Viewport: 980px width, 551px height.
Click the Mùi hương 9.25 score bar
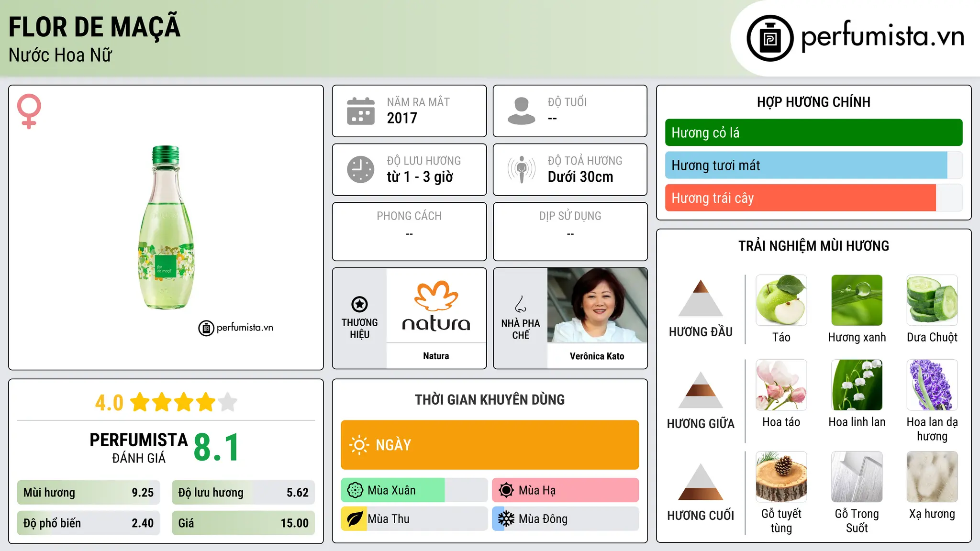click(89, 493)
